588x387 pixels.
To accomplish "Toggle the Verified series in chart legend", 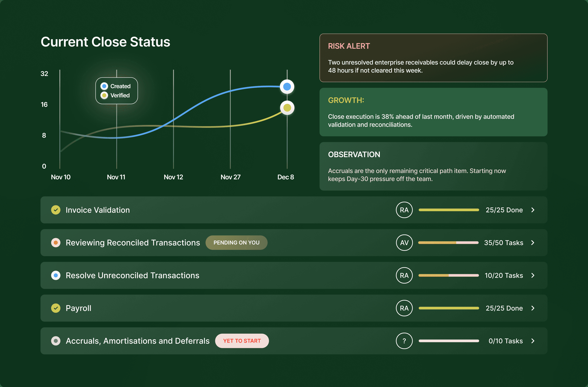I will tap(115, 95).
